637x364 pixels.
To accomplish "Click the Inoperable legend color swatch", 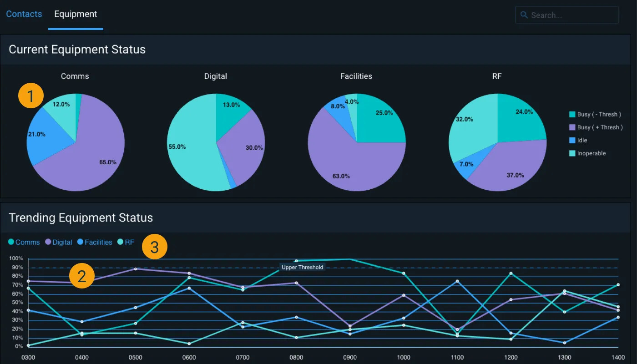I will point(572,153).
